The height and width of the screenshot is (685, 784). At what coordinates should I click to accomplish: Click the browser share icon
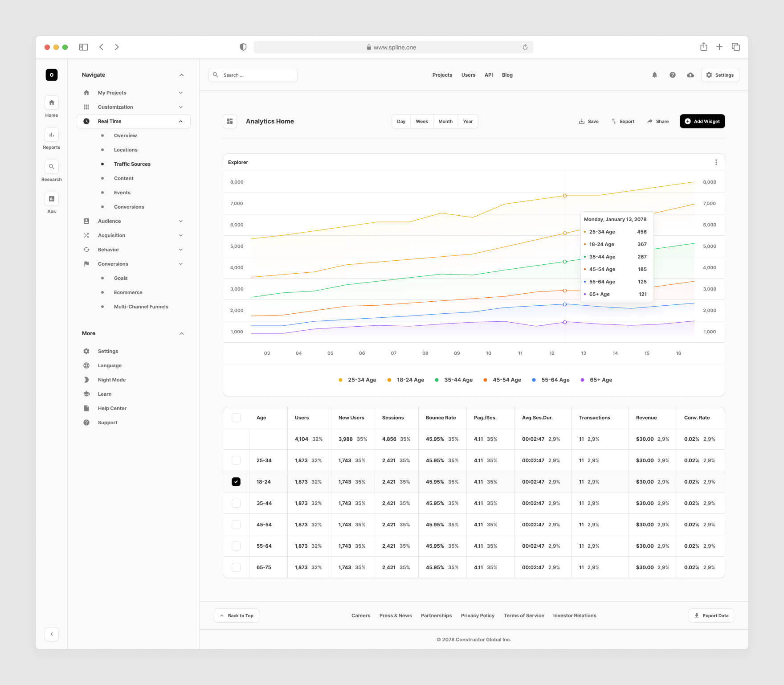[x=704, y=47]
